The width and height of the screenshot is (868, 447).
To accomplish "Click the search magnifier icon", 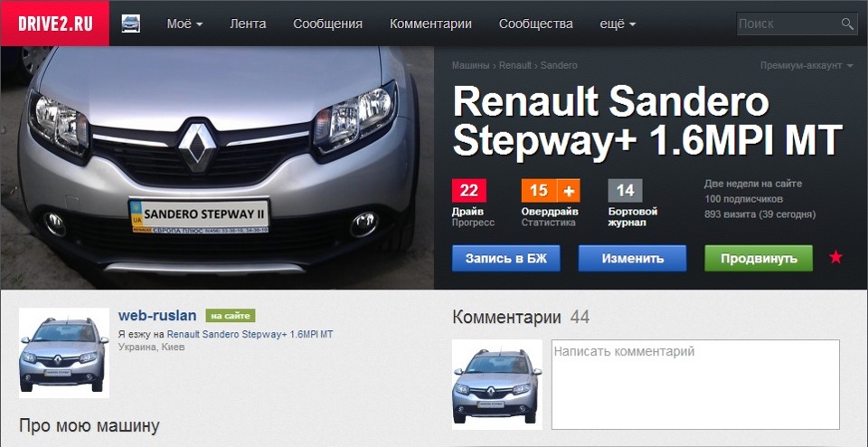I will coord(847,24).
